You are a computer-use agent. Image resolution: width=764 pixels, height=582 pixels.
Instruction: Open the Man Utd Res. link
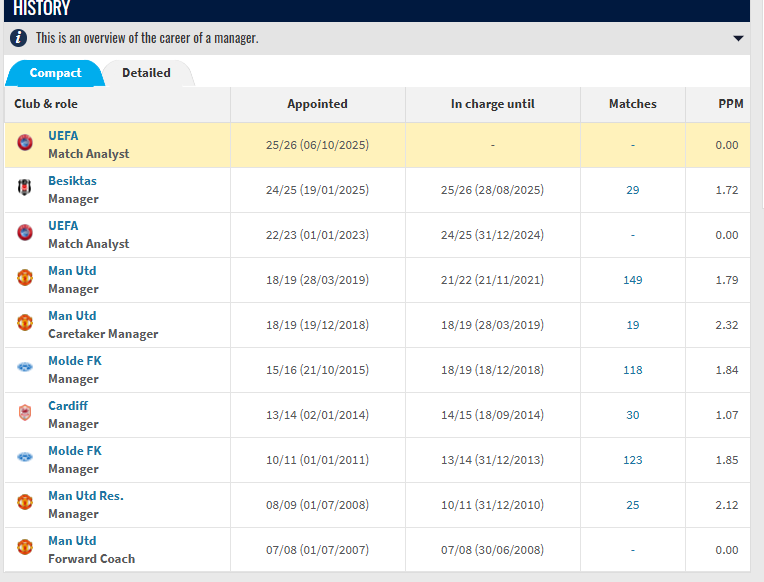coord(85,496)
